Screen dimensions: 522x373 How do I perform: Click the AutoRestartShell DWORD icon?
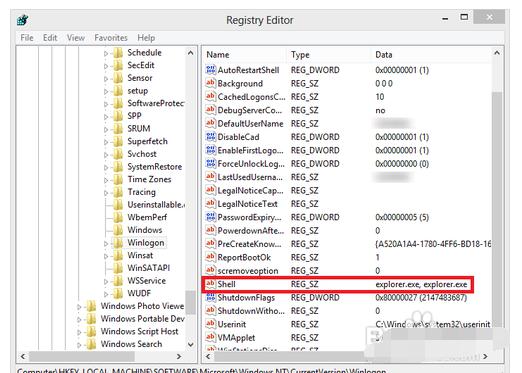[211, 70]
